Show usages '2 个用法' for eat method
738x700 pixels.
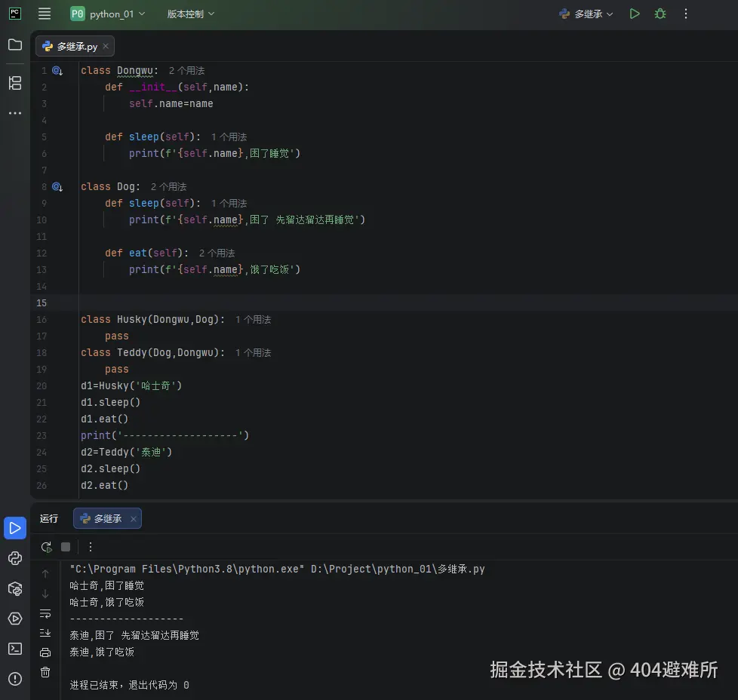pyautogui.click(x=217, y=253)
